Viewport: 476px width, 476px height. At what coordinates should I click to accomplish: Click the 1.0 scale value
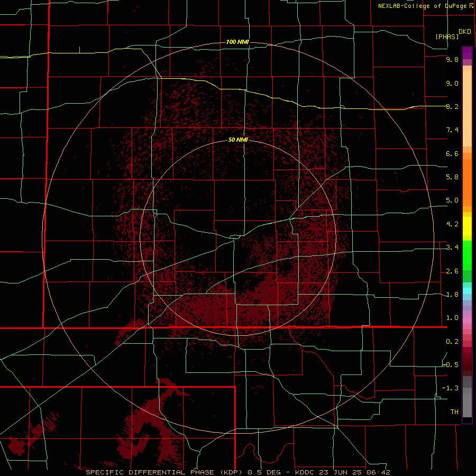coord(452,318)
